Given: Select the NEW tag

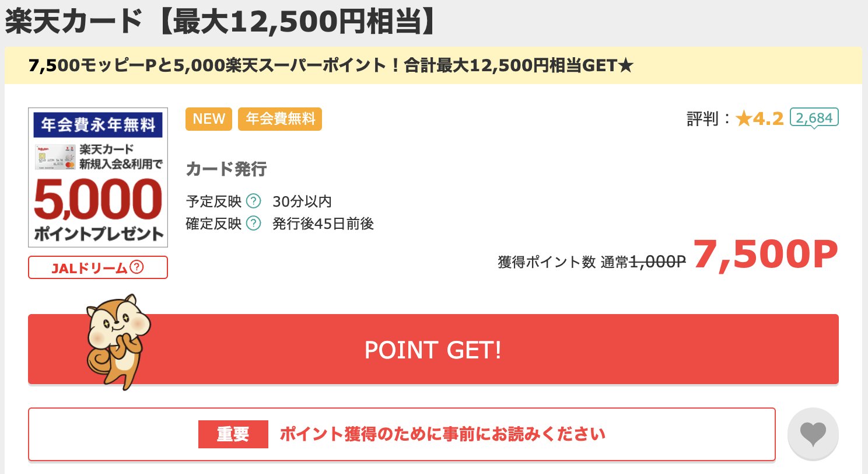Looking at the screenshot, I should coord(209,119).
